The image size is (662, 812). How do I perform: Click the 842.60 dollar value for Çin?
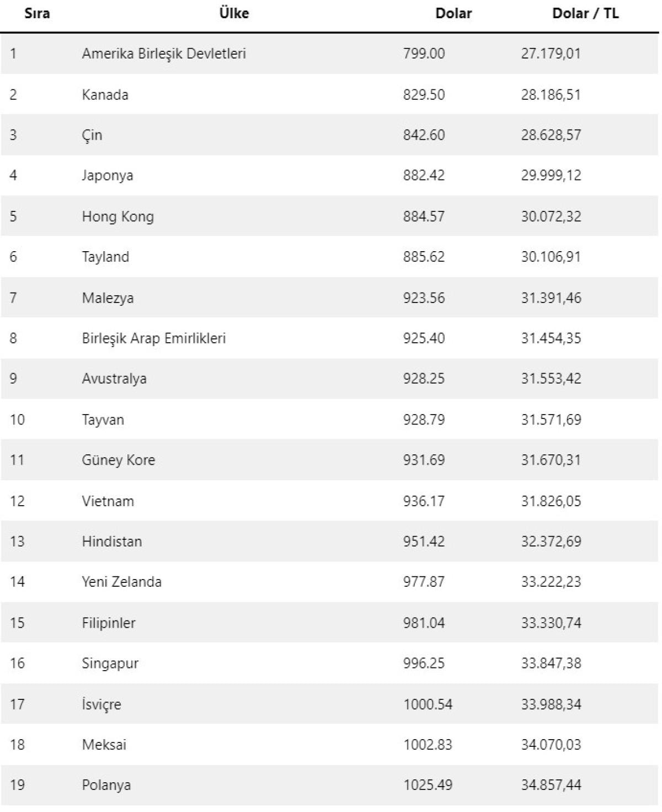click(423, 135)
